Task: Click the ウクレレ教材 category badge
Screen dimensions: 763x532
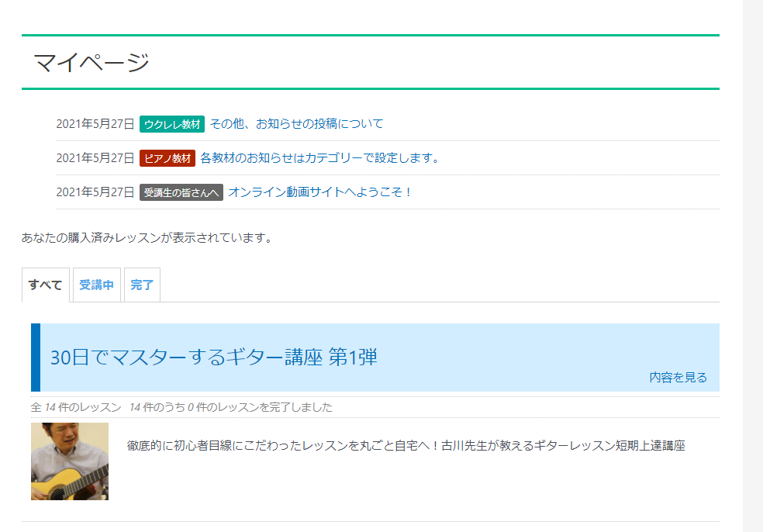Action: 172,124
